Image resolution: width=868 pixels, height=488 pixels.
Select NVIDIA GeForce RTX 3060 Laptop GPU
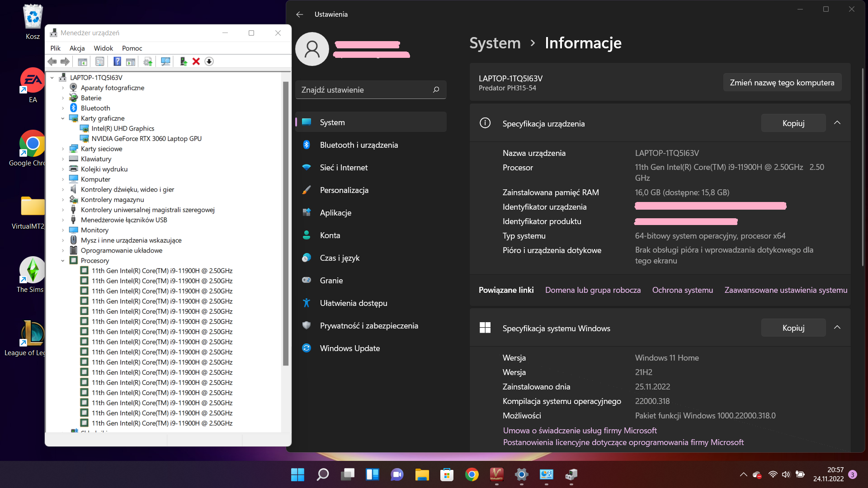point(146,139)
